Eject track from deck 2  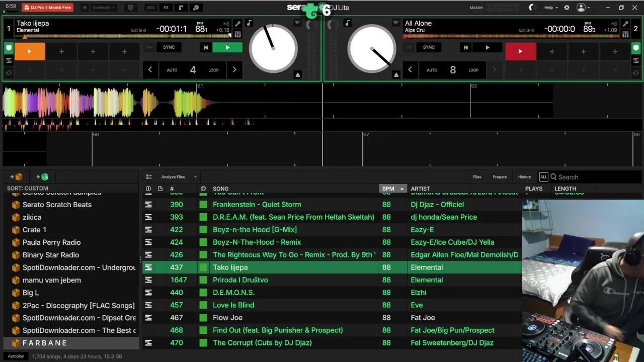pos(396,75)
